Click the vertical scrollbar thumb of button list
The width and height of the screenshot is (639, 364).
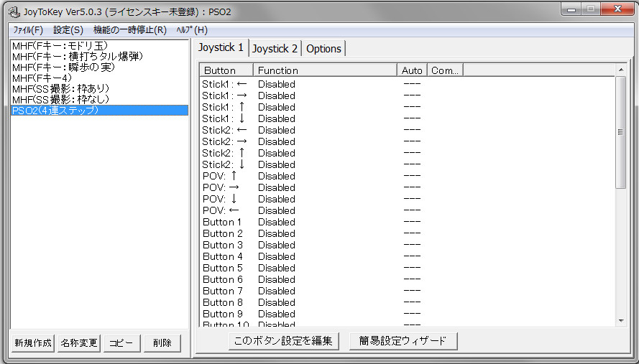coord(620,132)
